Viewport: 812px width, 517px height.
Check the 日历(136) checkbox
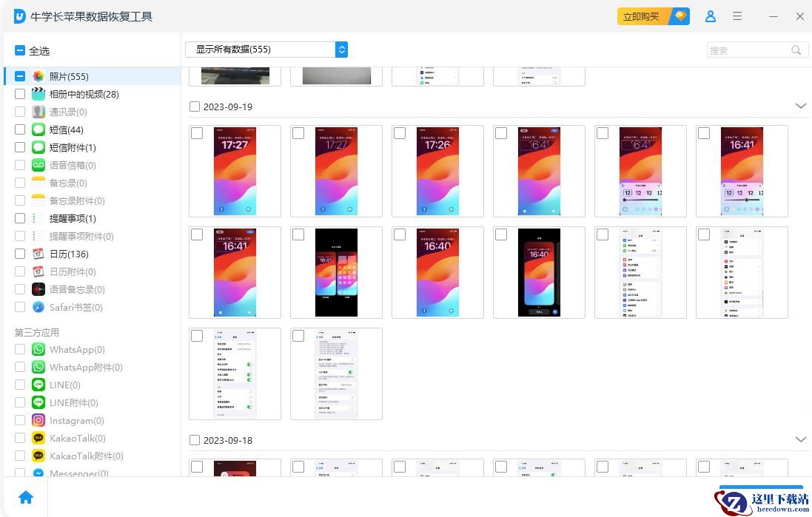click(20, 254)
